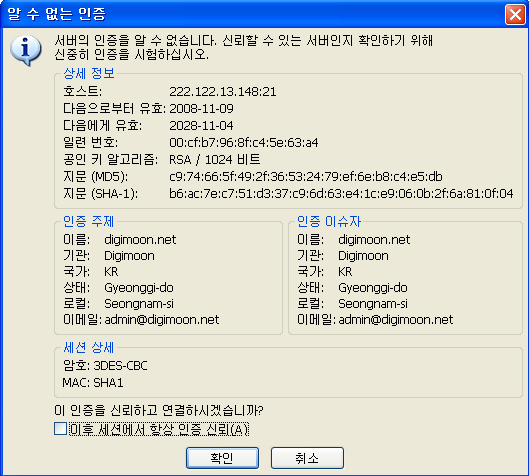Viewport: 529px width, 476px height.
Task: Click the serial number value
Action: (x=244, y=143)
